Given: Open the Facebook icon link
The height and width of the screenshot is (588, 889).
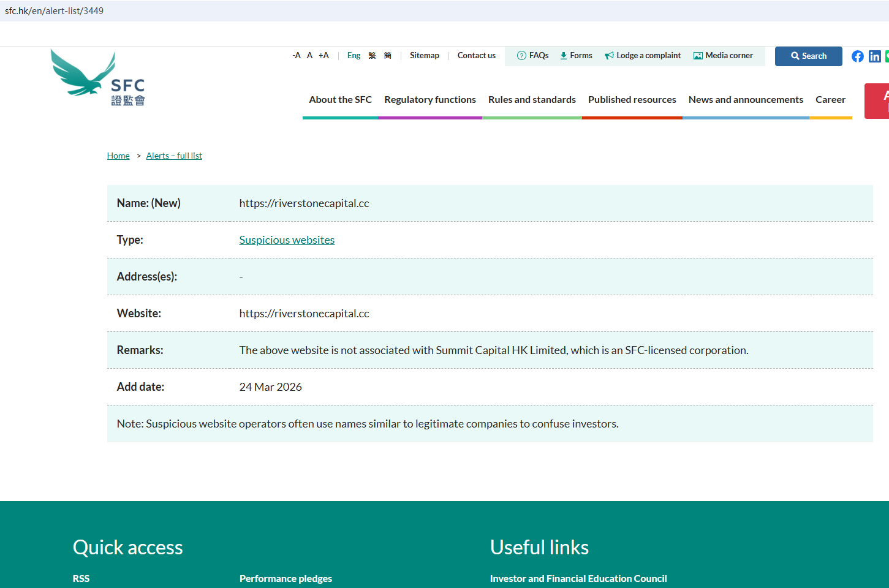Looking at the screenshot, I should pyautogui.click(x=857, y=56).
